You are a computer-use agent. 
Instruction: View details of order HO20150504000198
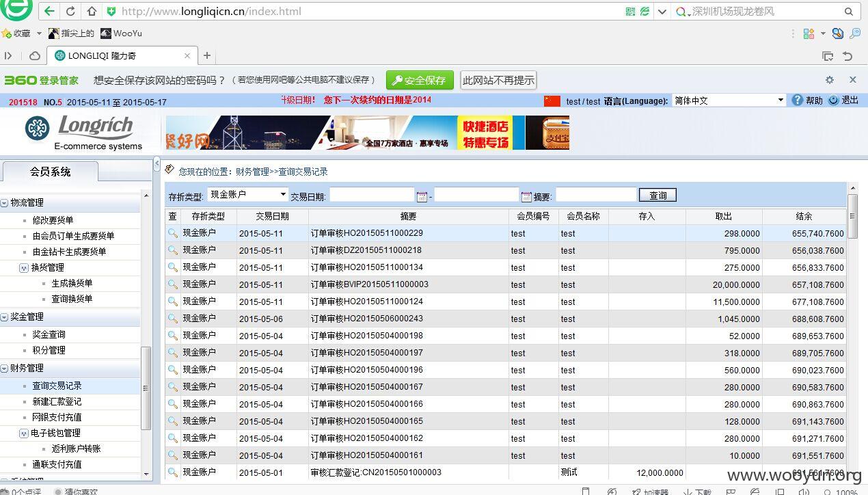pyautogui.click(x=173, y=336)
